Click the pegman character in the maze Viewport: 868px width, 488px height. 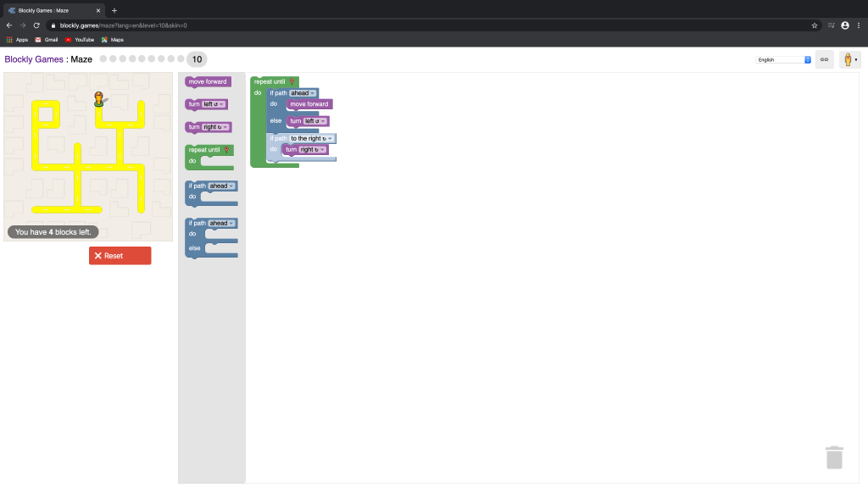99,99
